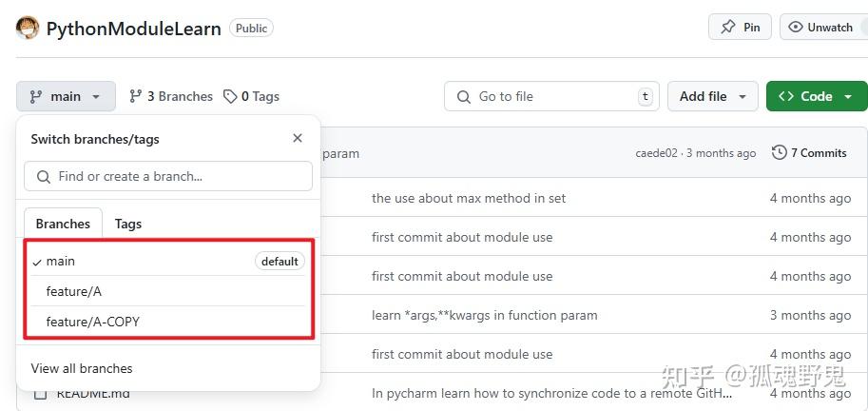Select the Branches tab

(63, 224)
